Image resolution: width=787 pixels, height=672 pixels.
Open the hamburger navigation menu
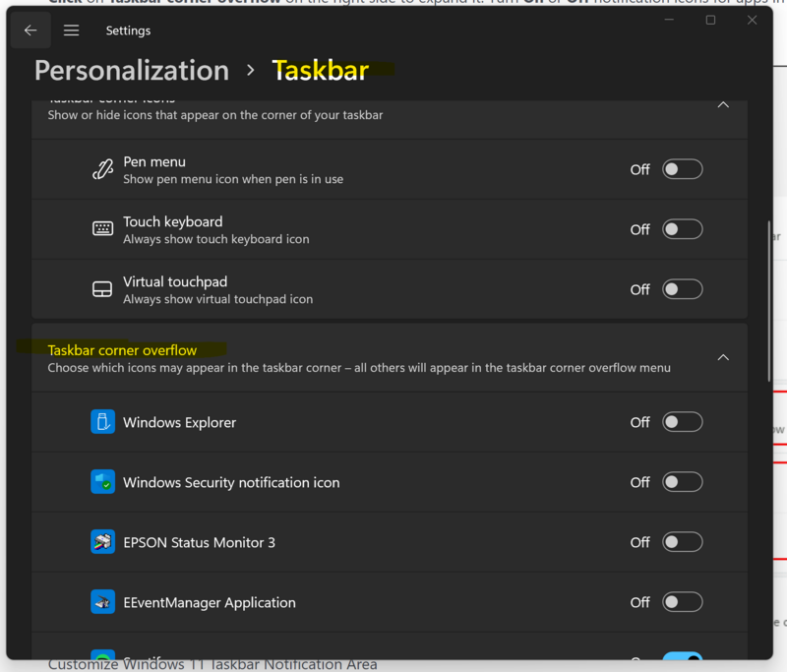(71, 31)
